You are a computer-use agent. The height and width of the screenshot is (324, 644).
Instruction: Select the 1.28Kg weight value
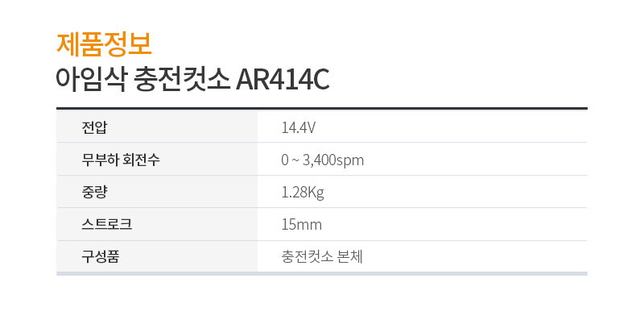pyautogui.click(x=303, y=192)
